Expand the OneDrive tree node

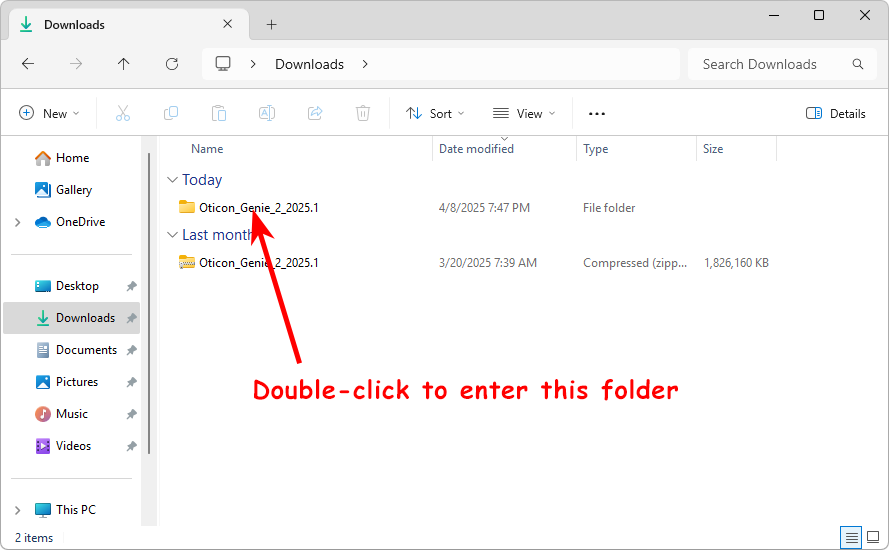[x=18, y=222]
